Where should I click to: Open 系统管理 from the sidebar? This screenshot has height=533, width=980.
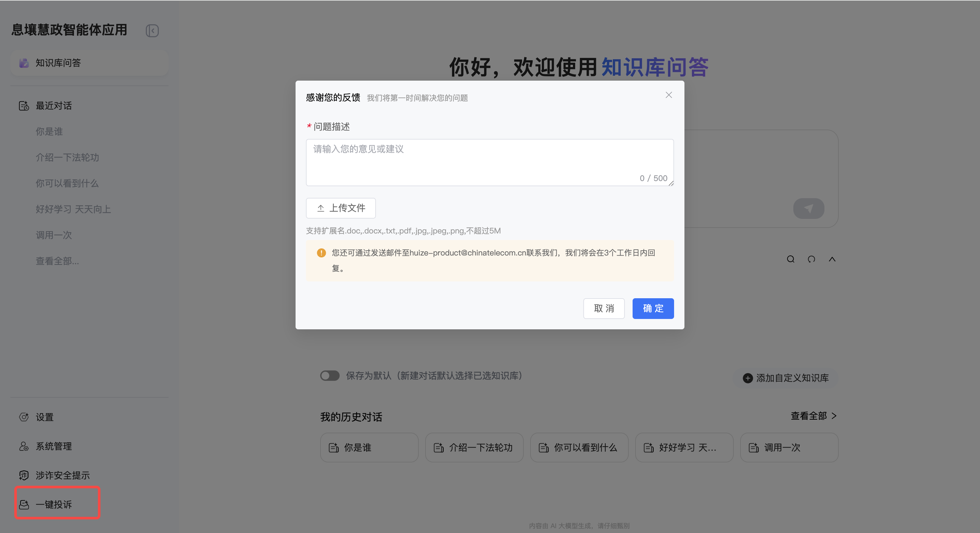[x=54, y=446]
